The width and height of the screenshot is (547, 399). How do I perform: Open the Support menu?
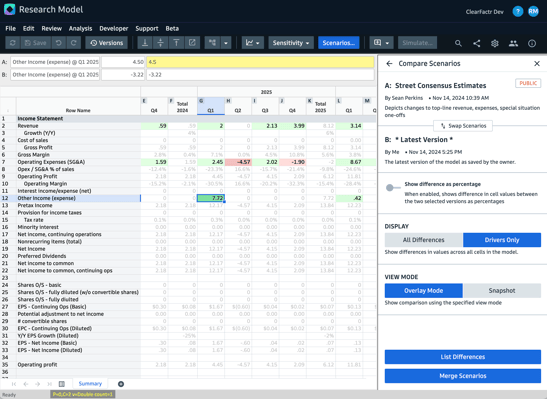click(x=147, y=29)
